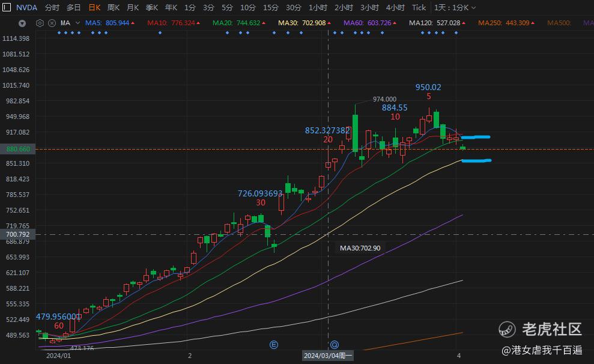The height and width of the screenshot is (364, 594).
Task: Open the Q event marker on the timeline
Action: 335,345
